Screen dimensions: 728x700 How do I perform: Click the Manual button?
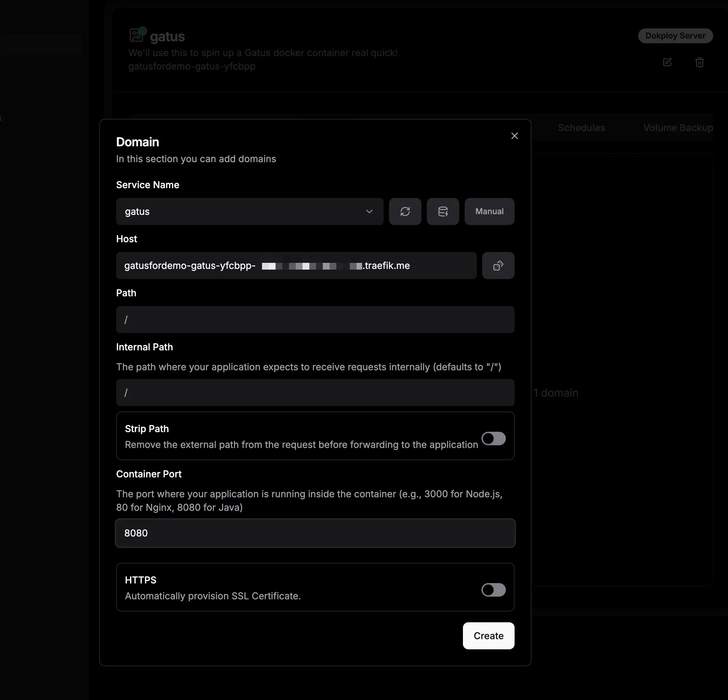point(489,211)
